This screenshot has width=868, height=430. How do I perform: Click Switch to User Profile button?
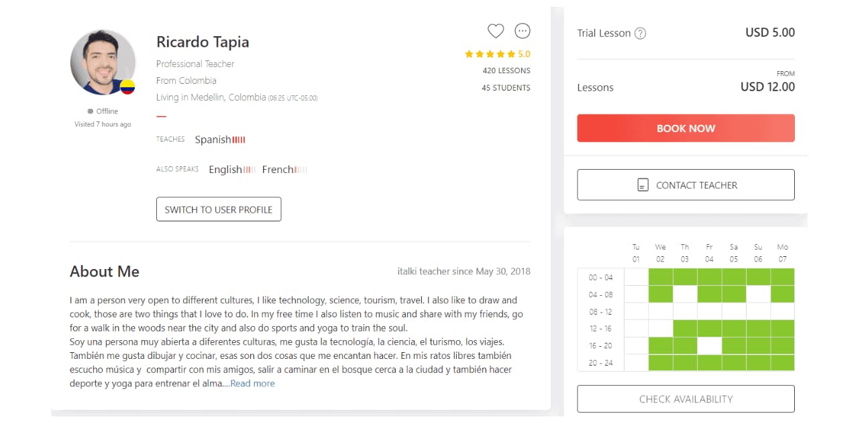219,209
